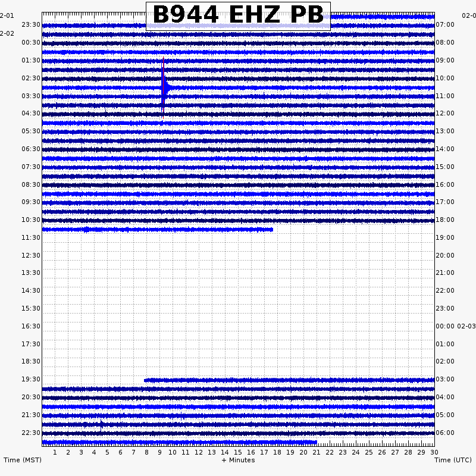Click the 19:00 UTC time label
476x476 pixels.
(445, 237)
